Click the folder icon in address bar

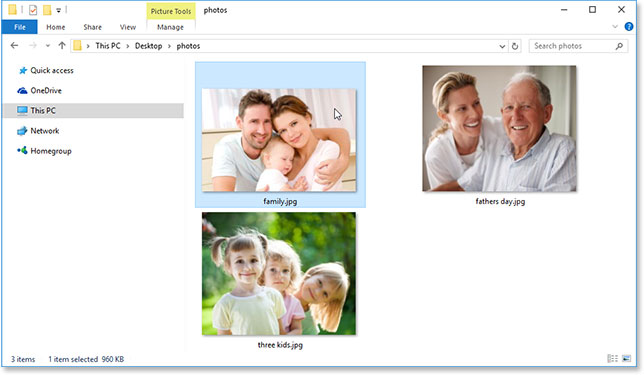click(x=77, y=46)
